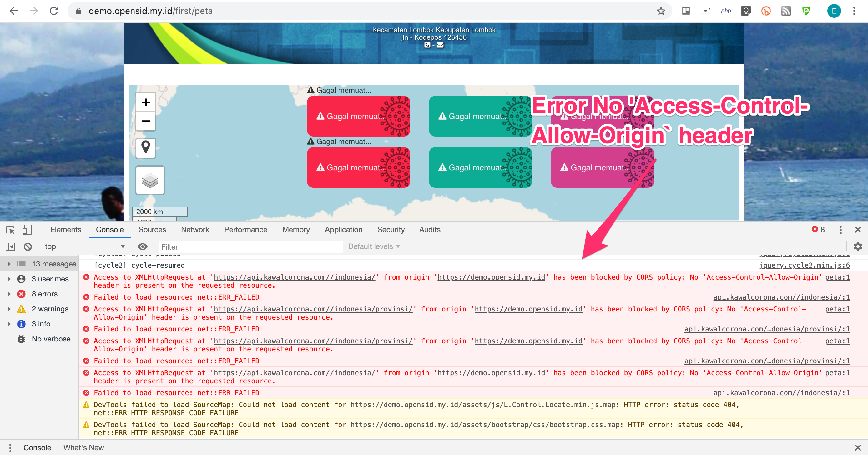Select the inspect element cursor tool
This screenshot has width=868, height=468.
click(x=10, y=230)
